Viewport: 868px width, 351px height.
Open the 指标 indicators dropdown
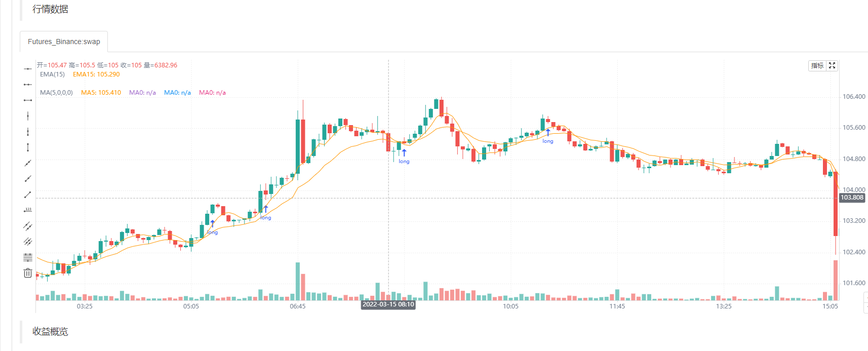coord(817,65)
